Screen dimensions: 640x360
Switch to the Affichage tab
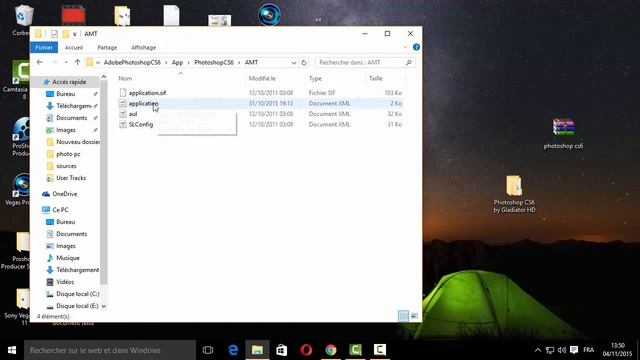coord(143,47)
